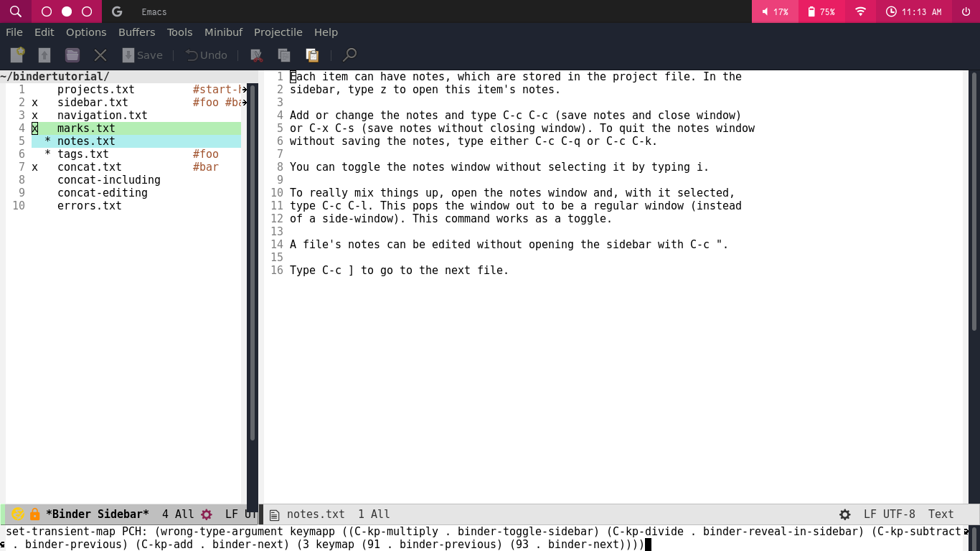
Task: Select errors.txt in the sidebar
Action: 90,206
